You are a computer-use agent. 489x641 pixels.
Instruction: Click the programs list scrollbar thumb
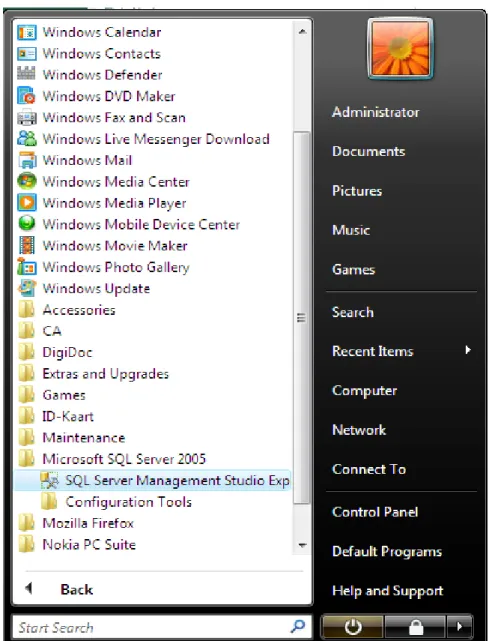[x=302, y=318]
